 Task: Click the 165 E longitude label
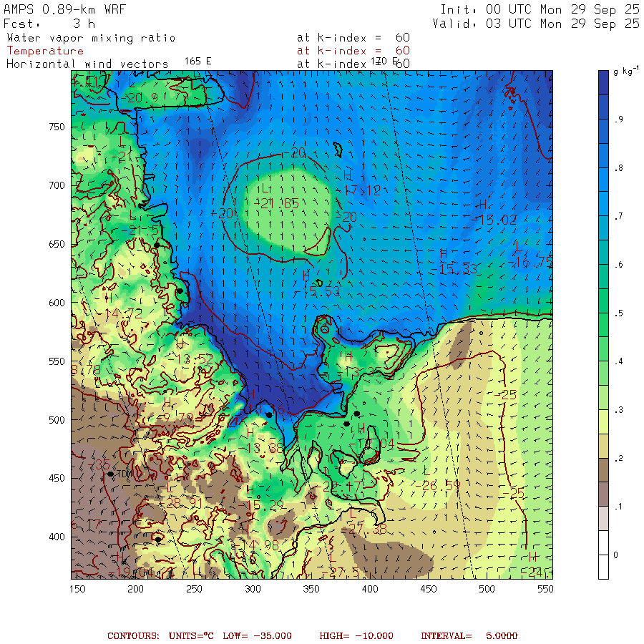click(197, 61)
